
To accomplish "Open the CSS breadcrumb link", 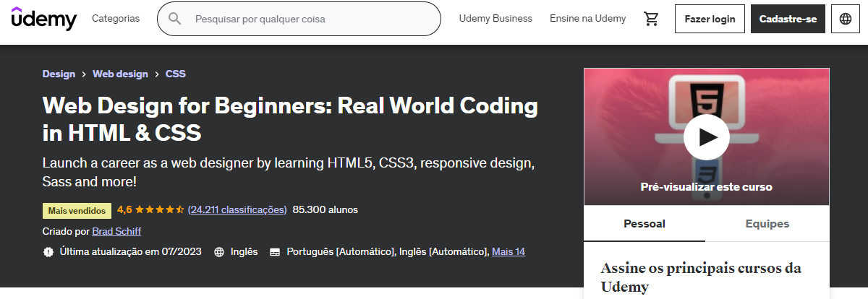I will pos(176,74).
